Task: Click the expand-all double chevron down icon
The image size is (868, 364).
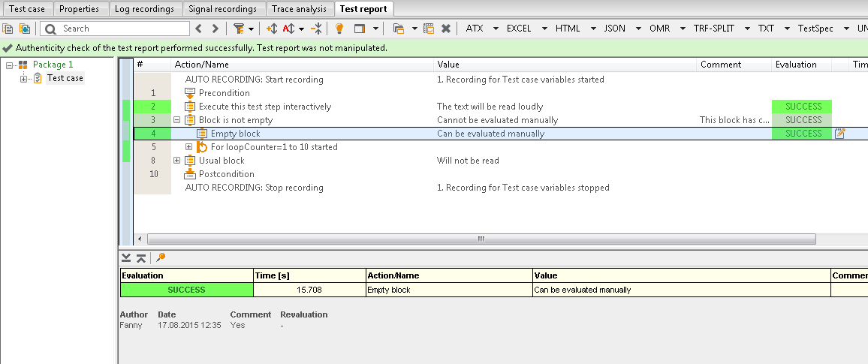Action: (x=127, y=257)
